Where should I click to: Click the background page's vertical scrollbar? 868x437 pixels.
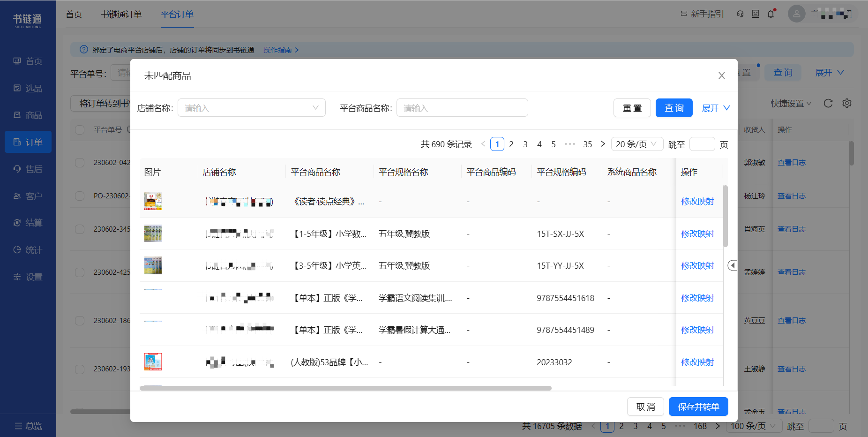point(851,153)
